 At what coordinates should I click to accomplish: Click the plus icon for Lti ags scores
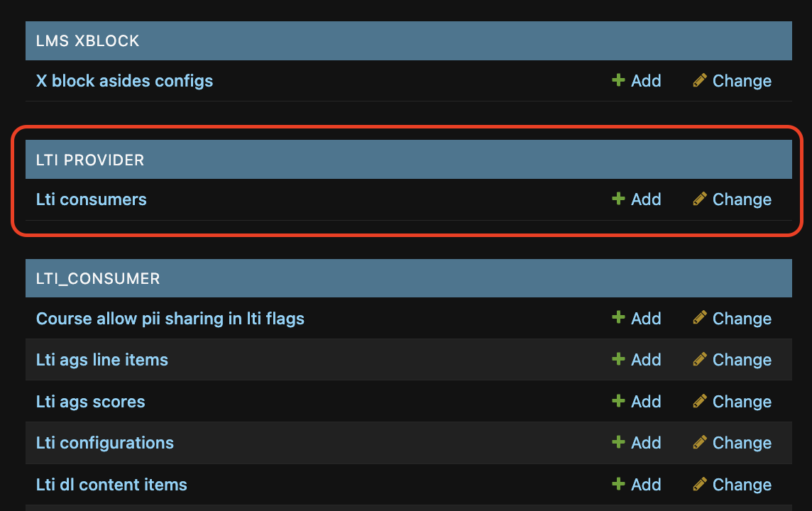coord(618,401)
